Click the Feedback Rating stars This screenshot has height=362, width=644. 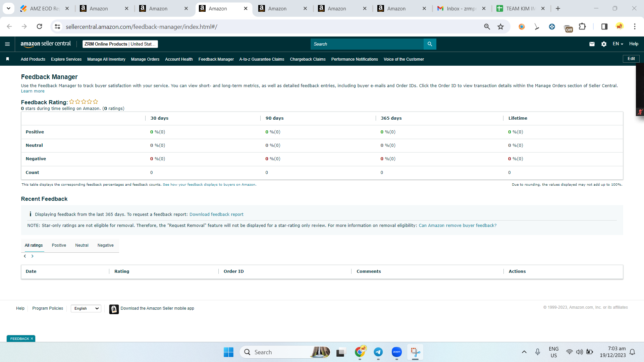pos(84,102)
